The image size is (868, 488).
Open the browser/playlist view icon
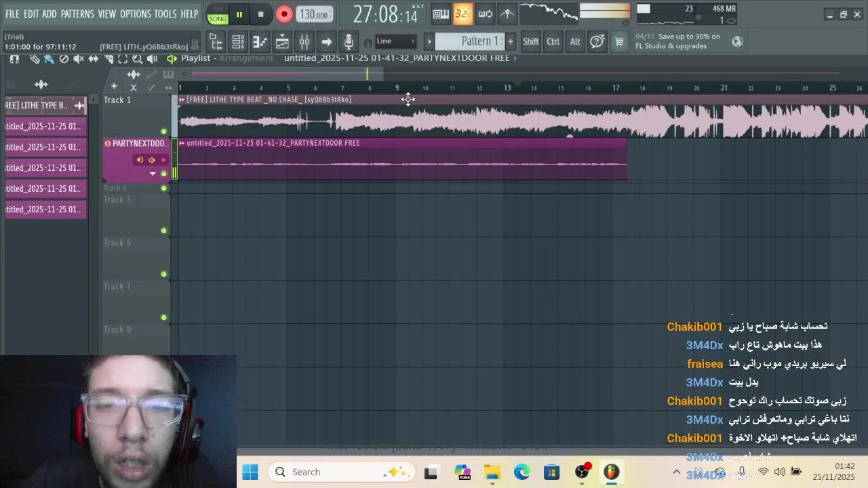point(216,42)
